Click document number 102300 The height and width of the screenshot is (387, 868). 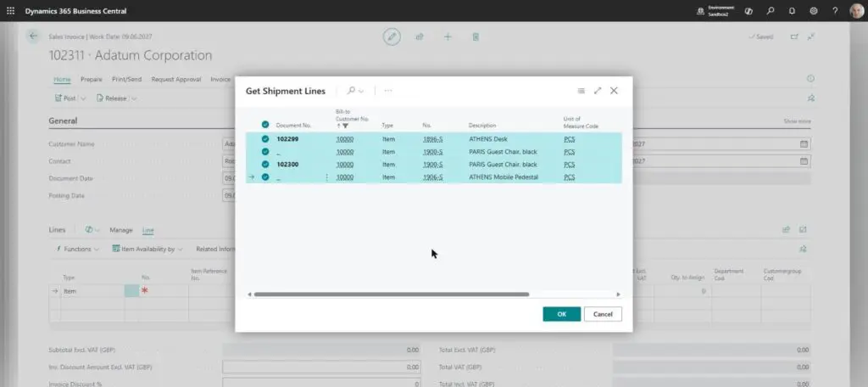coord(287,165)
